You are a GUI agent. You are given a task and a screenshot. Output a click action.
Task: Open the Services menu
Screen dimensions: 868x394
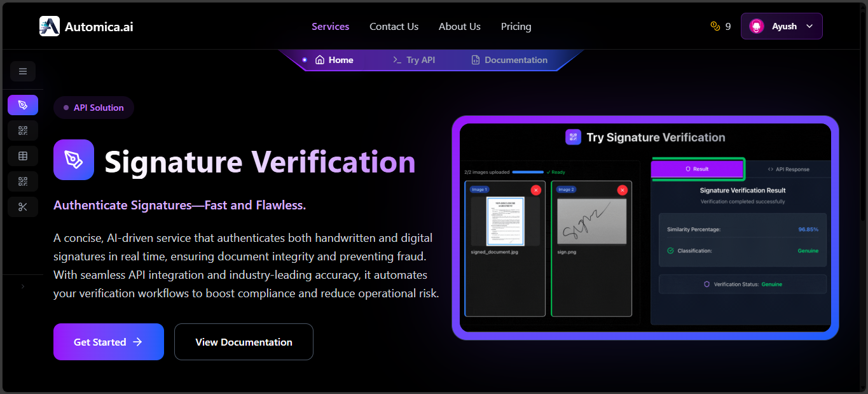click(330, 27)
